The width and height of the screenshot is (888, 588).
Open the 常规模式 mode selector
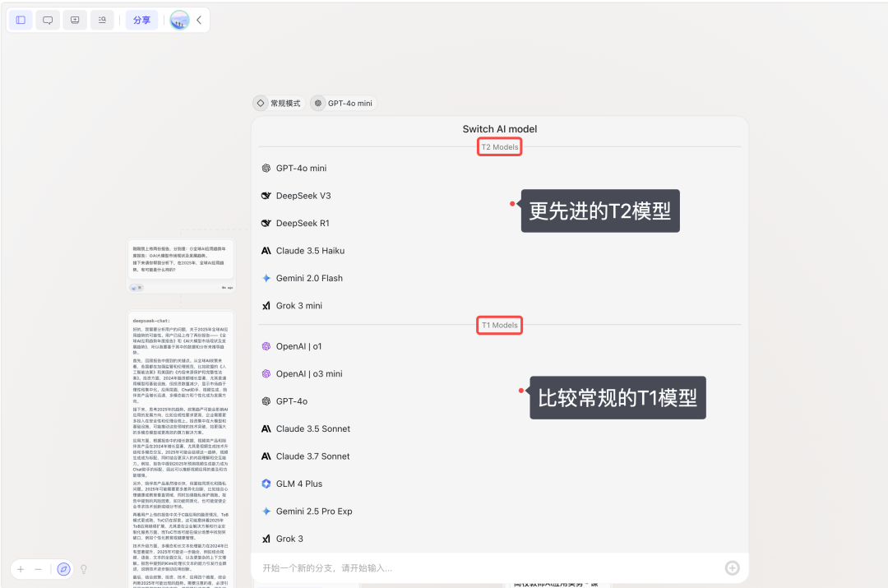(277, 103)
